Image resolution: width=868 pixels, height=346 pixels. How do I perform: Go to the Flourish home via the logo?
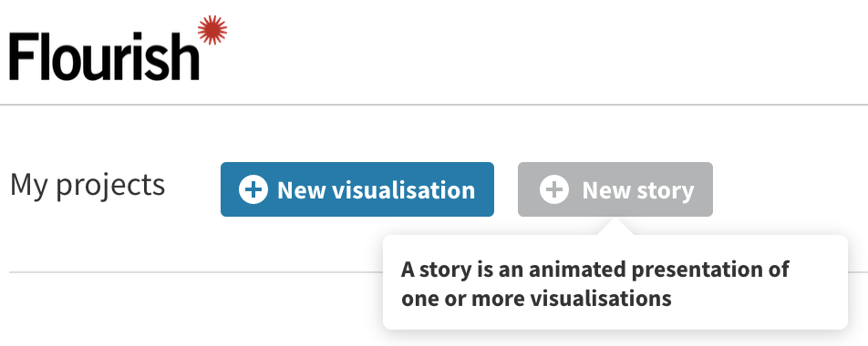click(118, 48)
